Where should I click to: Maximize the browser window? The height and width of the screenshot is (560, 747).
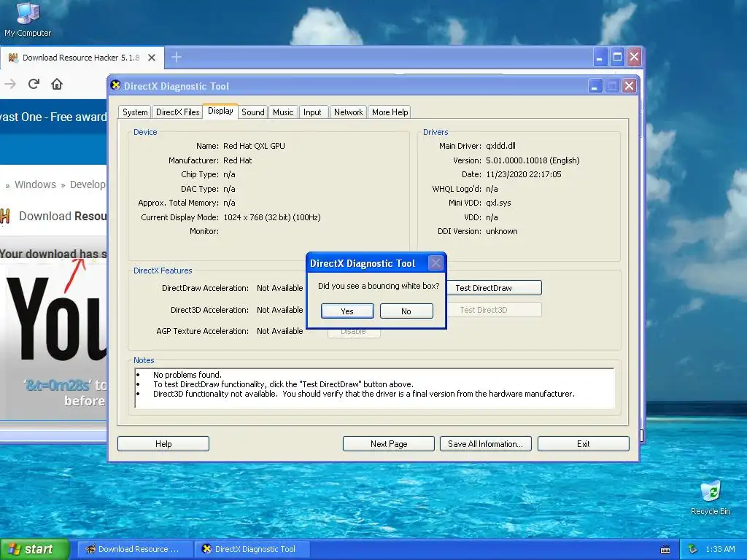click(x=617, y=57)
